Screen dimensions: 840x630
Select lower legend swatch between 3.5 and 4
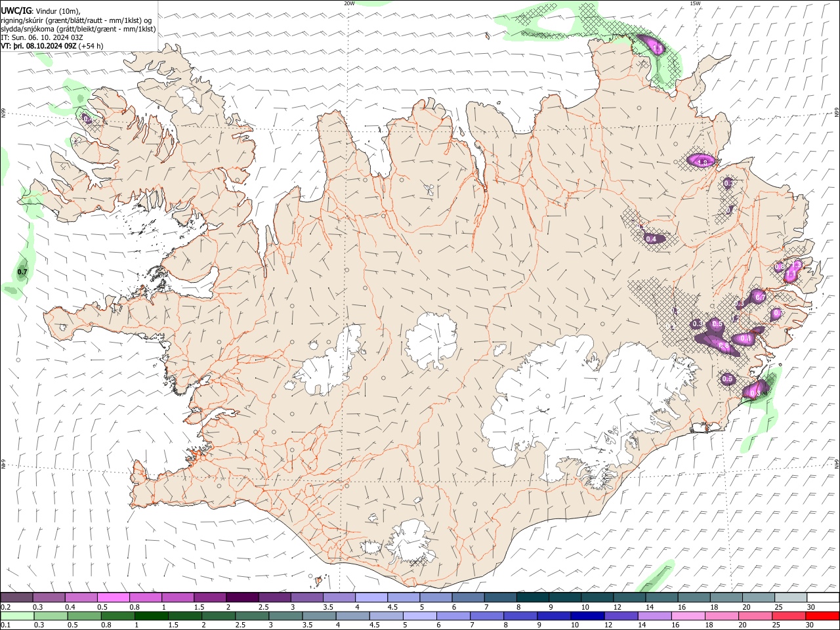click(320, 616)
